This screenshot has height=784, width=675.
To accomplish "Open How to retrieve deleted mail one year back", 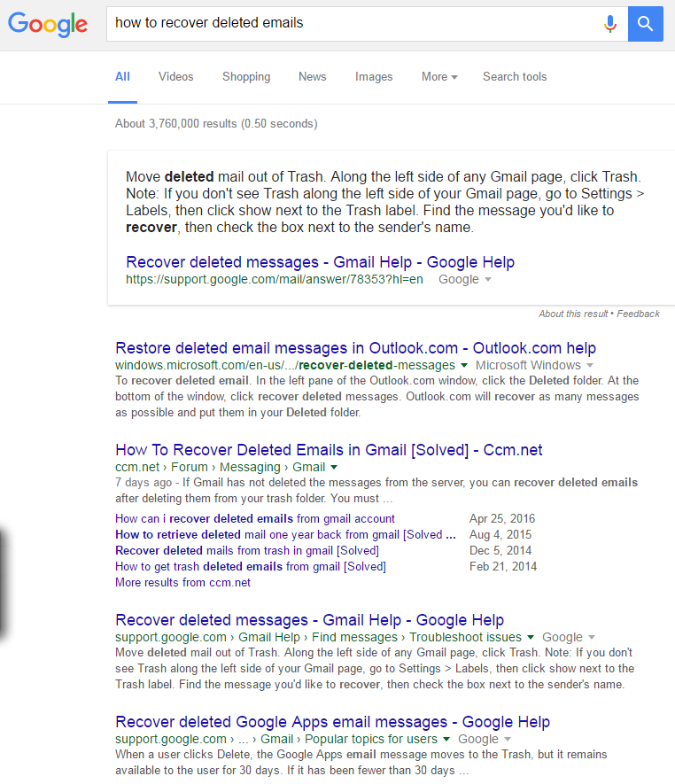I will 285,534.
